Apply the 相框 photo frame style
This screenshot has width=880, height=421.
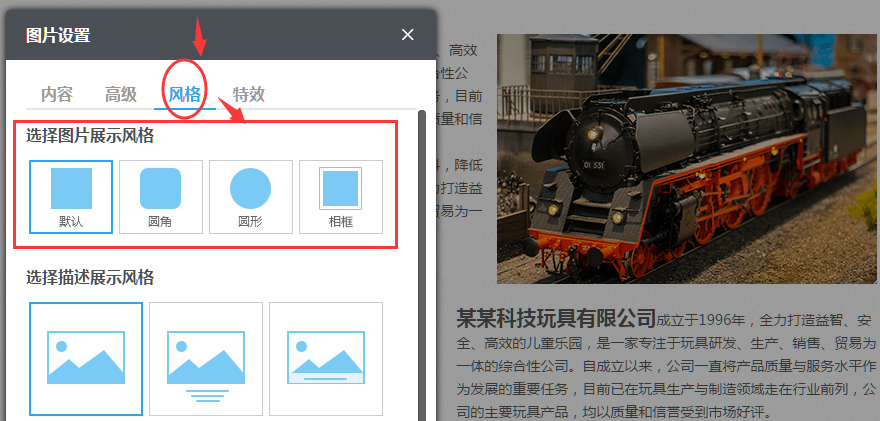[340, 196]
